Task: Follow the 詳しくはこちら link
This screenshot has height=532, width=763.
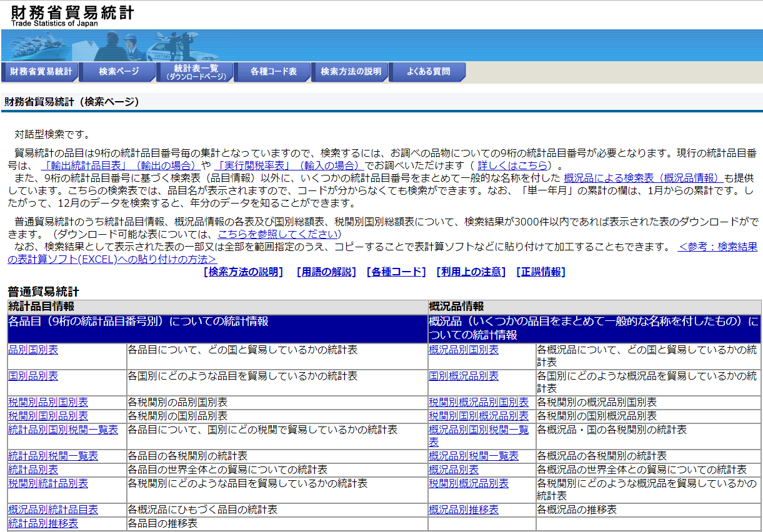Action: [x=513, y=165]
